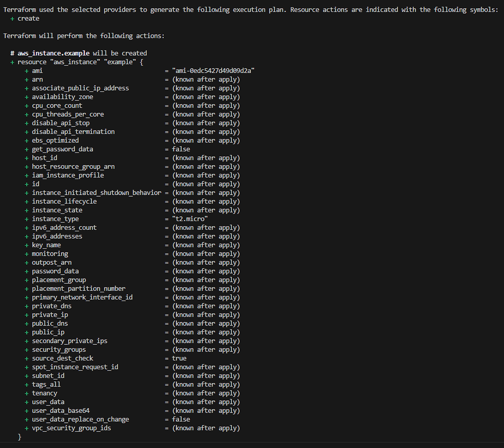
Task: Select the "private_ip" attribute
Action: pyautogui.click(x=50, y=314)
